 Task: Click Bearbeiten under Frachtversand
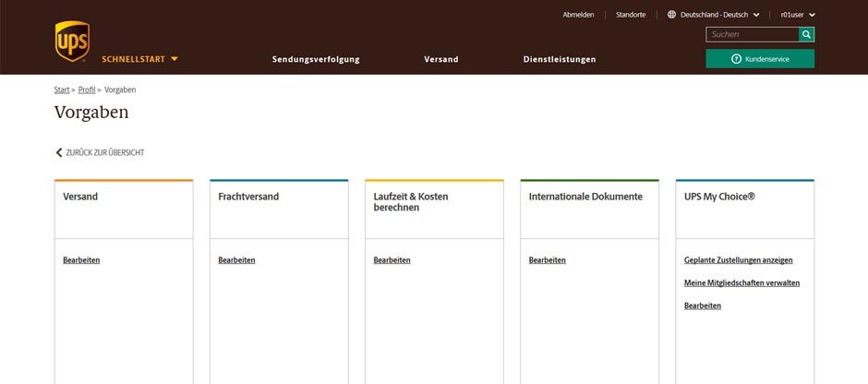tap(236, 260)
